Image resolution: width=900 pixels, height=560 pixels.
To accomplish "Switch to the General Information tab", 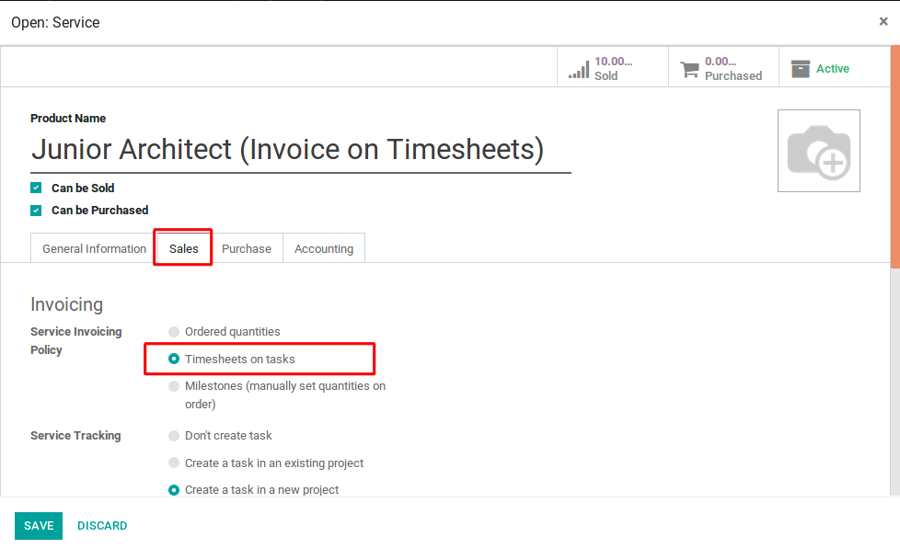I will click(94, 248).
